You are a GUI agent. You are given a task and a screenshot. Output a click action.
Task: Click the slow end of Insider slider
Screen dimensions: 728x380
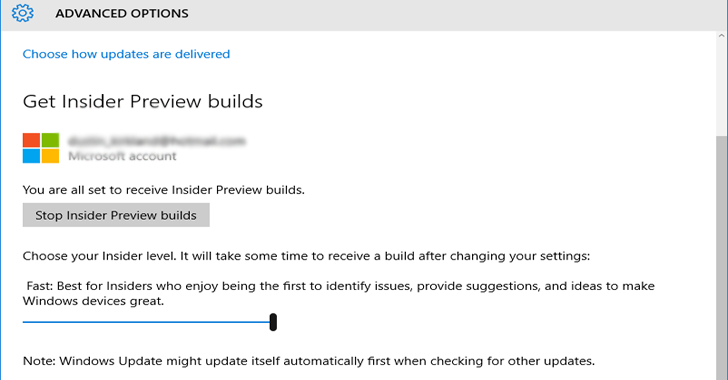click(24, 322)
